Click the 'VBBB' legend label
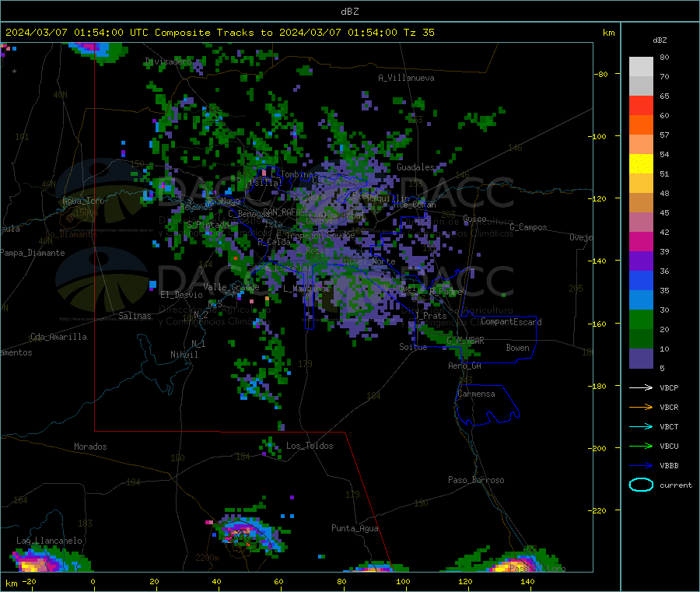This screenshot has height=592, width=700. [669, 466]
